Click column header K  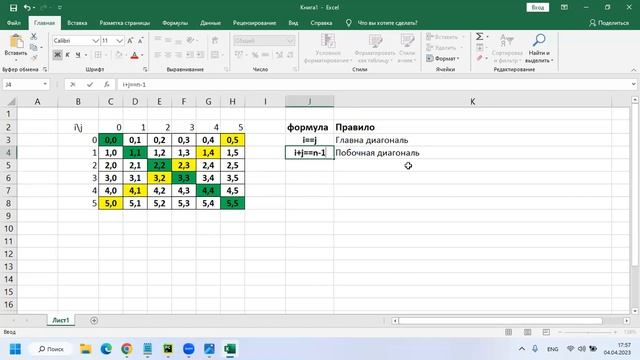pyautogui.click(x=473, y=101)
